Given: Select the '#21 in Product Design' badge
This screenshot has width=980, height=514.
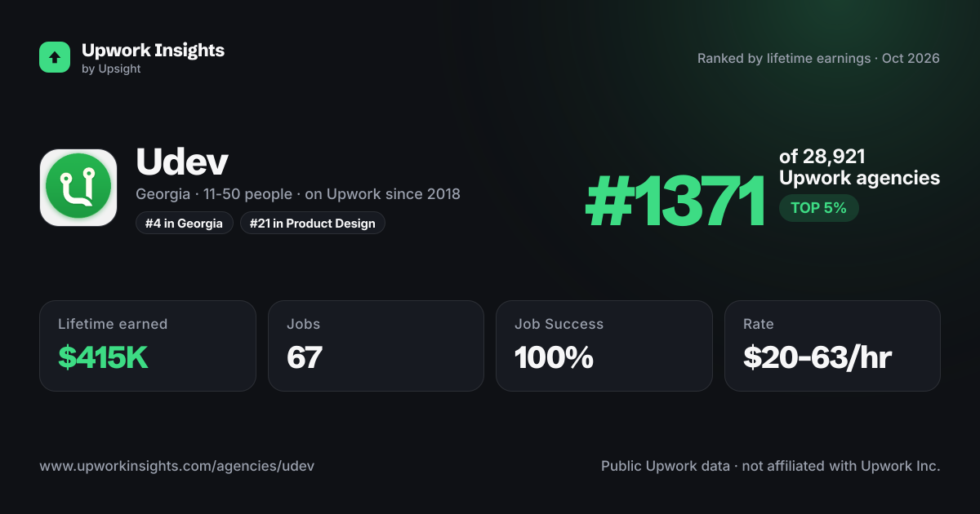Looking at the screenshot, I should pyautogui.click(x=313, y=223).
